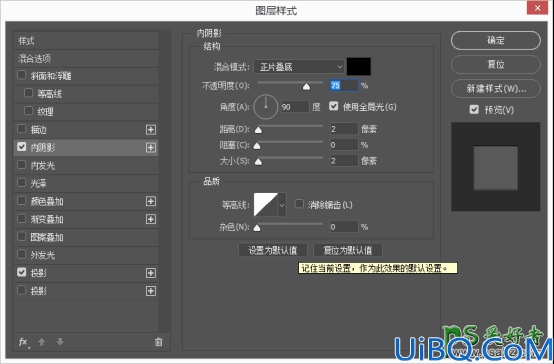Click 复位 button
The width and height of the screenshot is (554, 364).
496,64
